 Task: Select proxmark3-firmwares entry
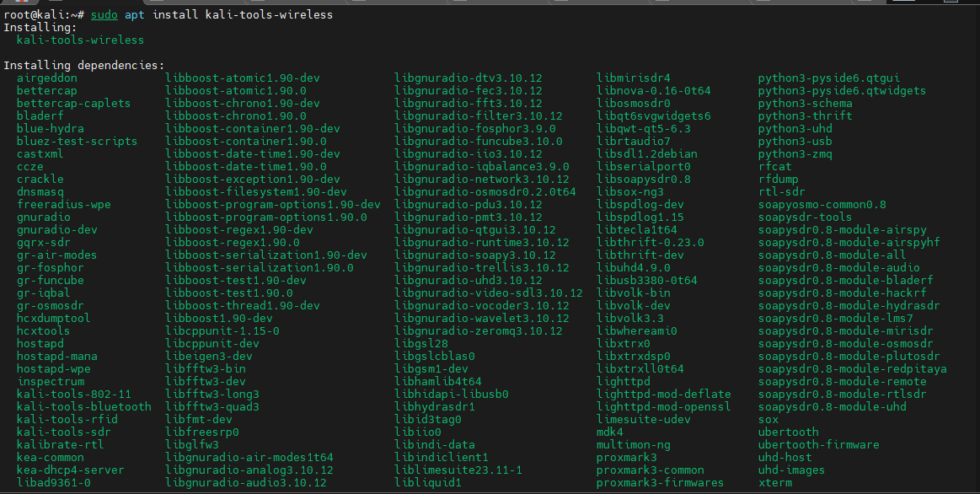tap(660, 483)
